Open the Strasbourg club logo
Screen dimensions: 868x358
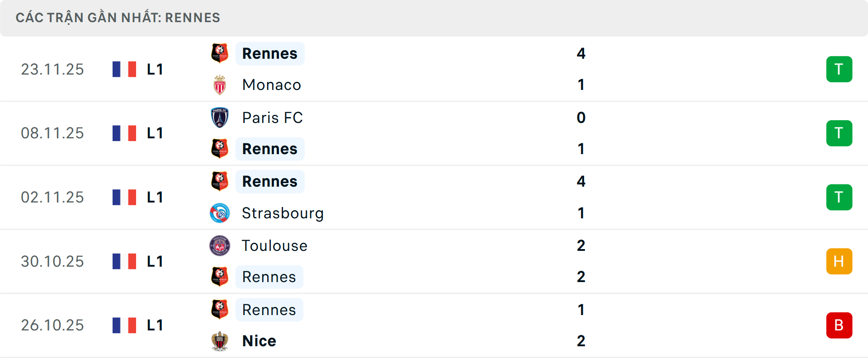[220, 213]
